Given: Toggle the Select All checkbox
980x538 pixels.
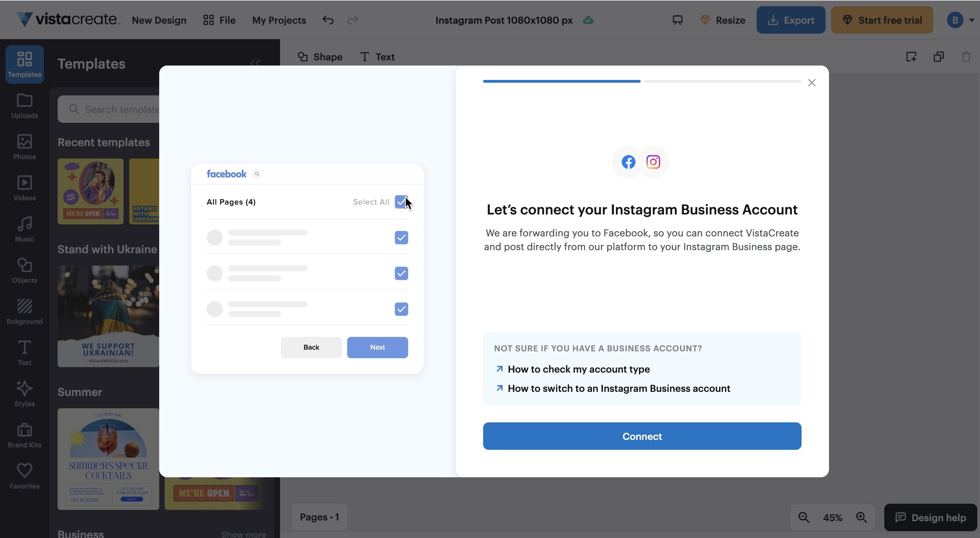Looking at the screenshot, I should (401, 202).
